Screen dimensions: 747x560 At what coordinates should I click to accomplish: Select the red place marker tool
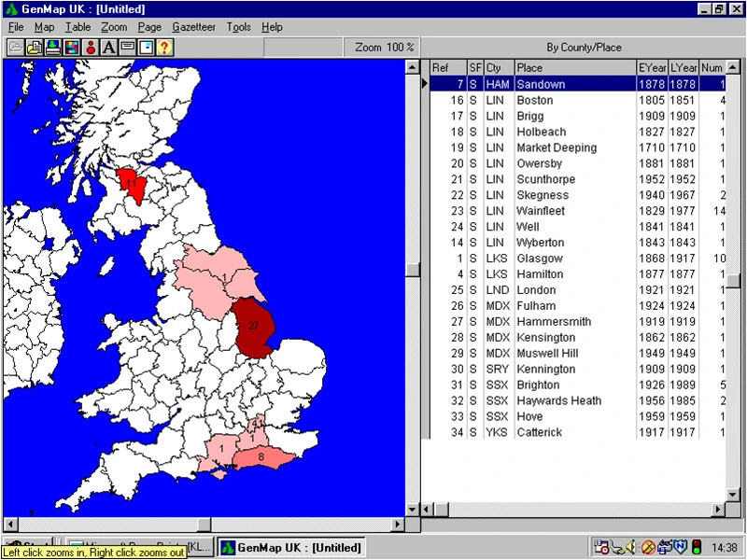(x=90, y=48)
